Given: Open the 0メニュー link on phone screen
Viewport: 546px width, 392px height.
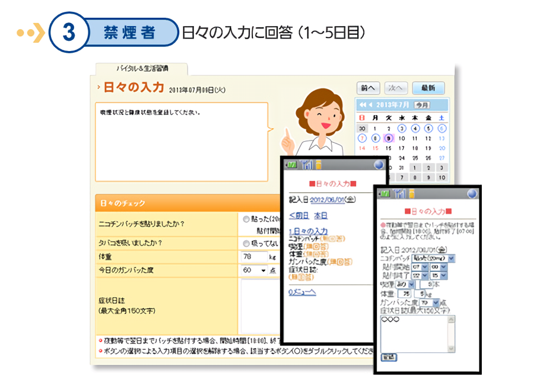Looking at the screenshot, I should pyautogui.click(x=302, y=292).
